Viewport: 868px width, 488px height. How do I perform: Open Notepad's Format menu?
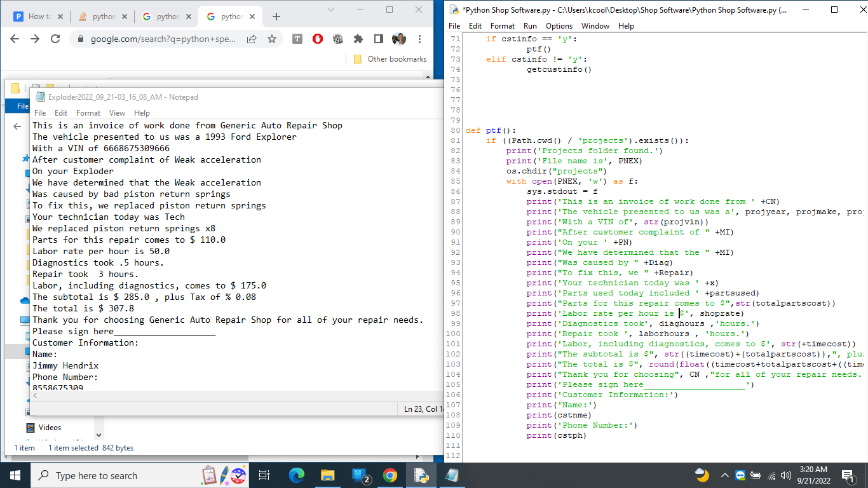pos(88,113)
